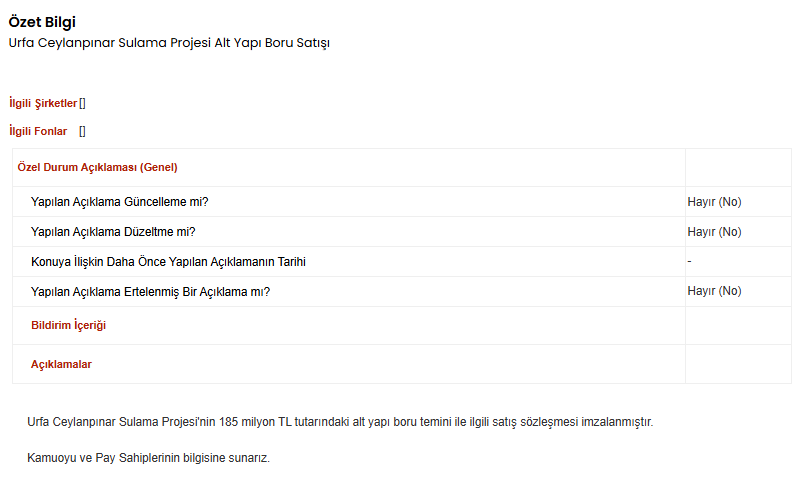
Task: Click the "Yapılan Açıklama Düzeltme mi?" row label
Action: click(113, 232)
